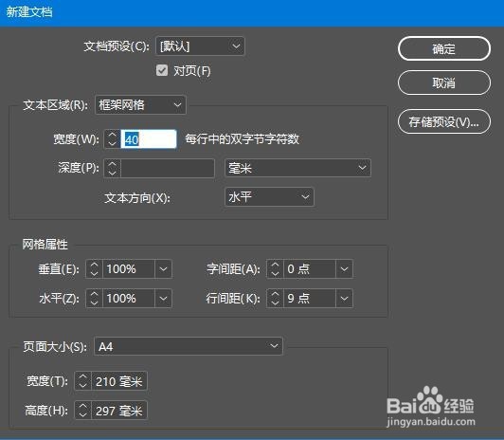Expand the 水平(Z) percentage dropdown arrow

pyautogui.click(x=163, y=299)
